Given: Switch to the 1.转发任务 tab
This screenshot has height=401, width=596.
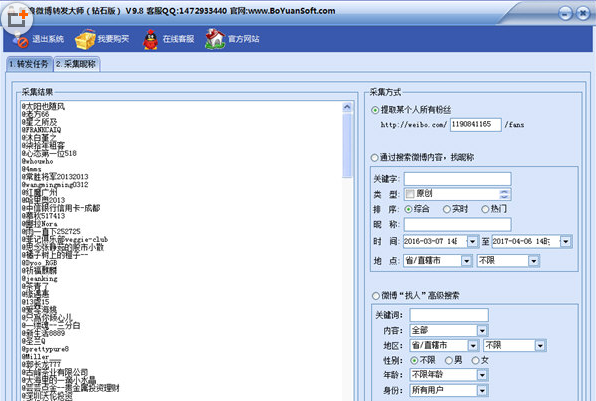Looking at the screenshot, I should [x=29, y=64].
